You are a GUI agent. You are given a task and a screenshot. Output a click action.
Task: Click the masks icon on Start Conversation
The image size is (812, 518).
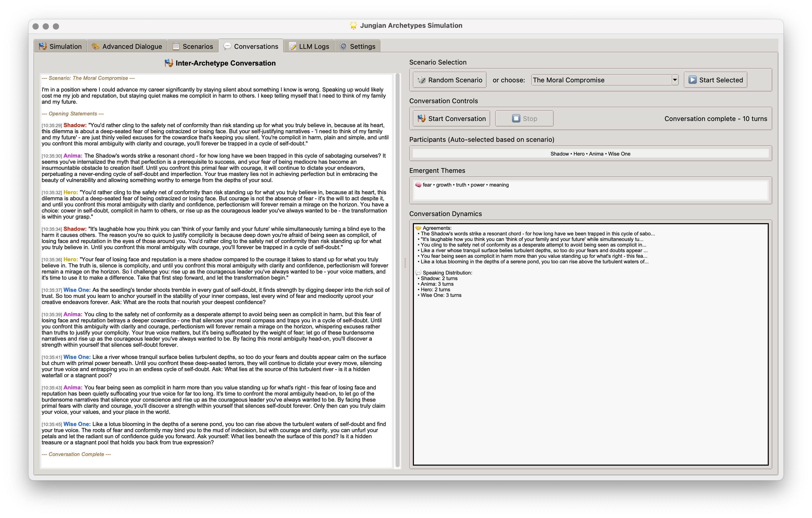point(422,118)
